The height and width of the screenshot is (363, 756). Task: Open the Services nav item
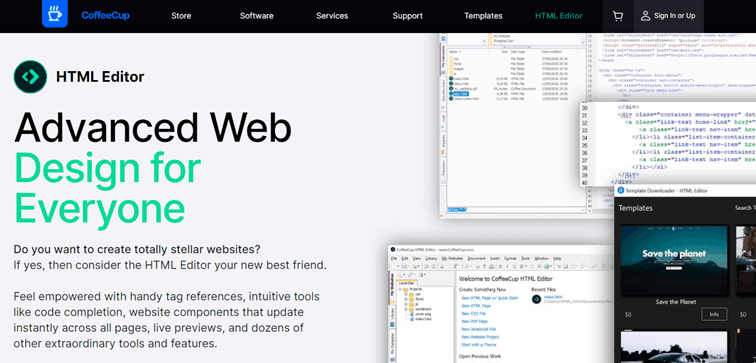click(332, 16)
